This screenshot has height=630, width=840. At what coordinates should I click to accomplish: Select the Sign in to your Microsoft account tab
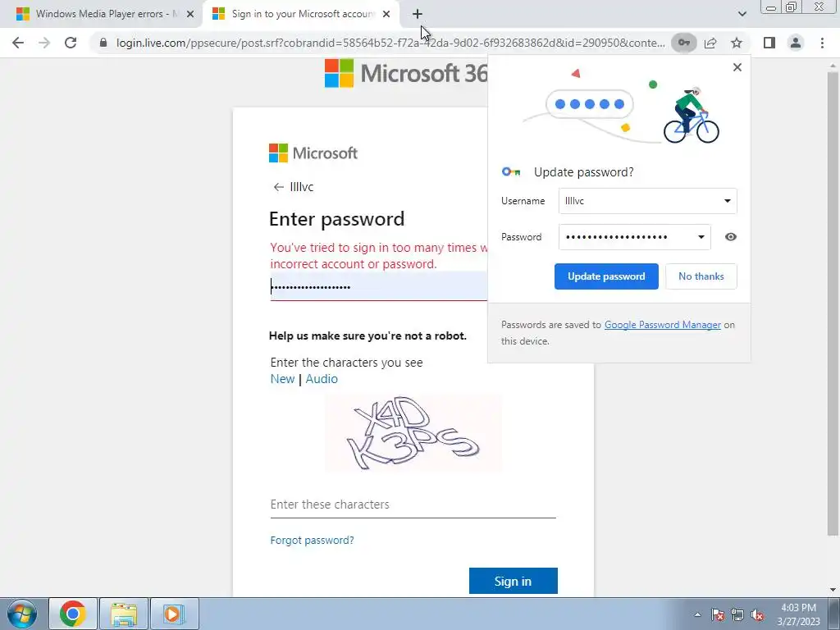point(302,14)
